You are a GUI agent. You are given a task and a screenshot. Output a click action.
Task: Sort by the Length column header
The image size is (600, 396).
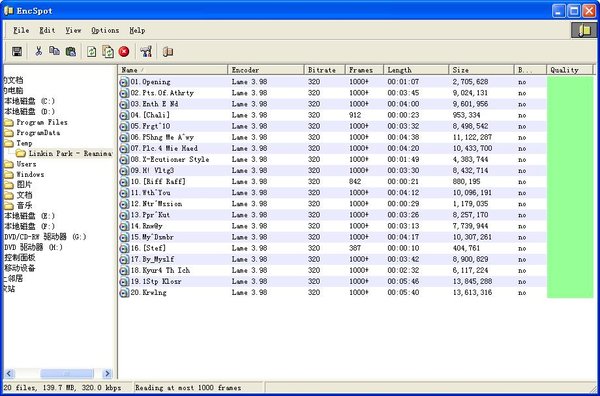(x=416, y=70)
